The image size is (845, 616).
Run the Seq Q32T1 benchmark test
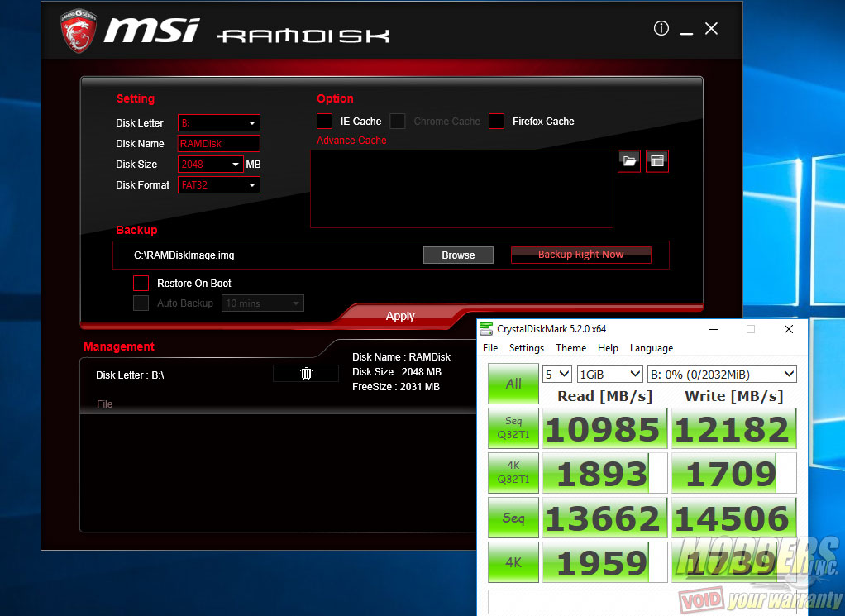[513, 427]
